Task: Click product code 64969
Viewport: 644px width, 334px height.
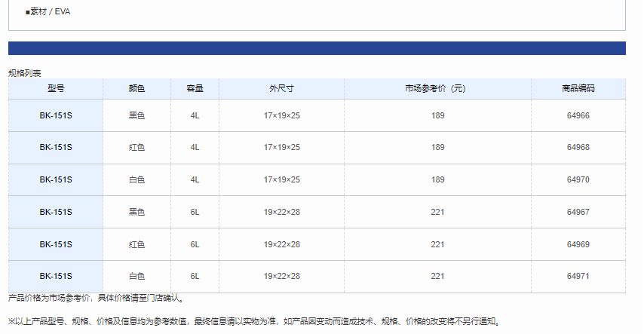Action: (x=578, y=244)
